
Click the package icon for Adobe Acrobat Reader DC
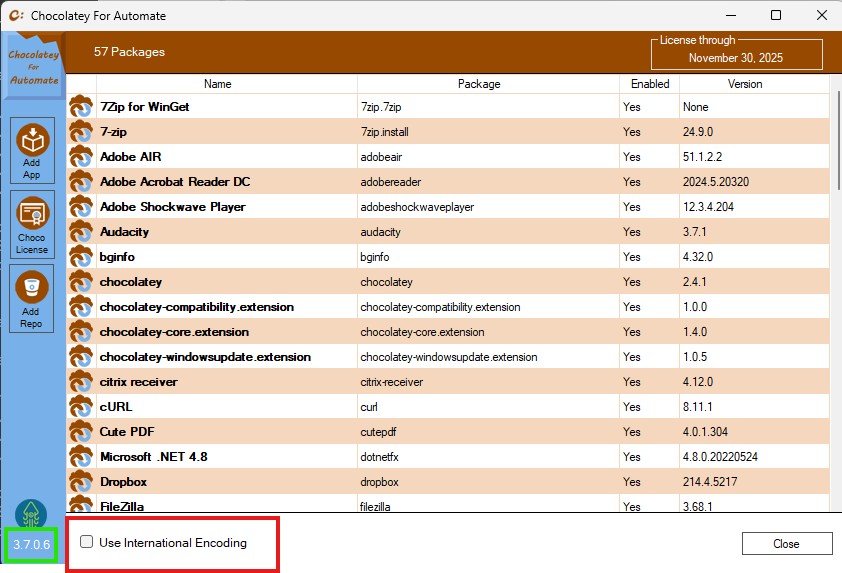point(81,182)
